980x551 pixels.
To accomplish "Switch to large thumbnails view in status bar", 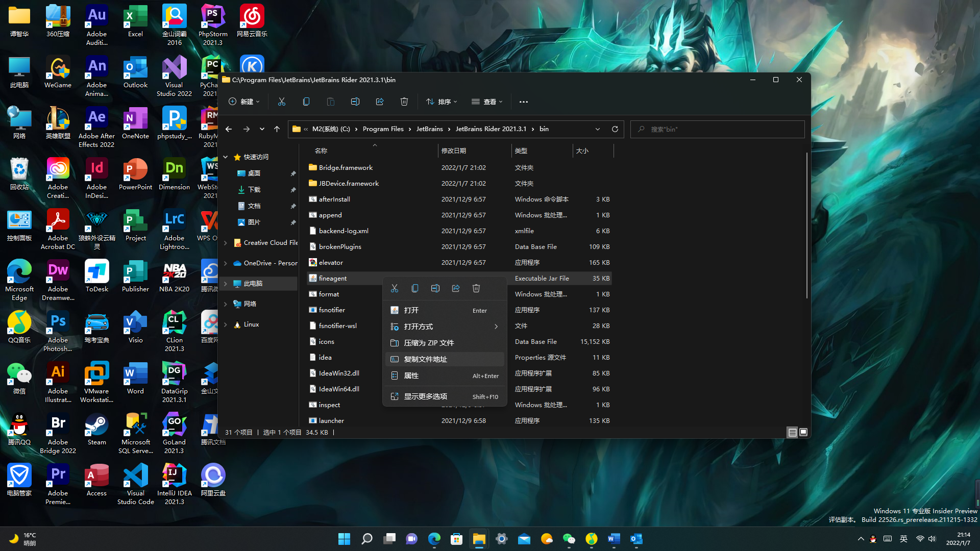I will point(803,432).
